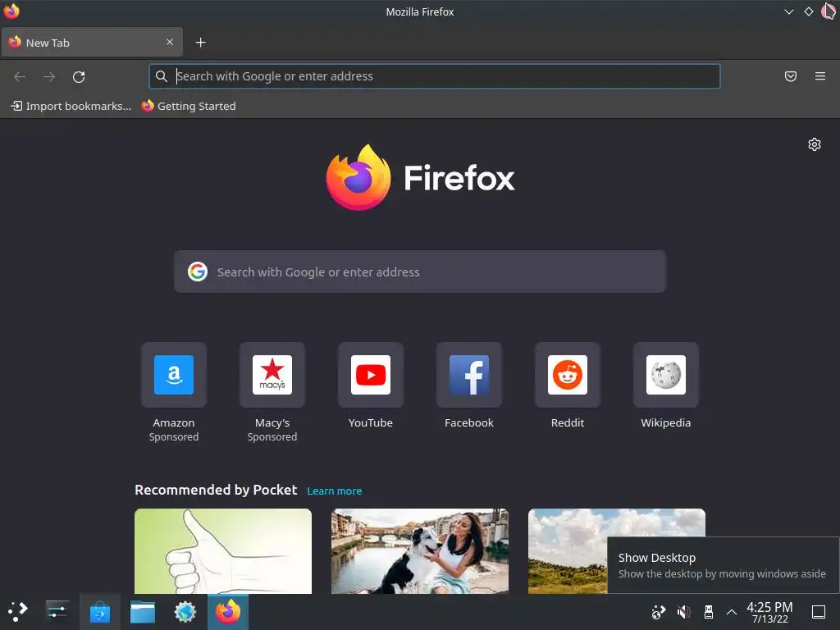Viewport: 840px width, 630px height.
Task: Click the Firefox taskbar entry
Action: click(228, 612)
